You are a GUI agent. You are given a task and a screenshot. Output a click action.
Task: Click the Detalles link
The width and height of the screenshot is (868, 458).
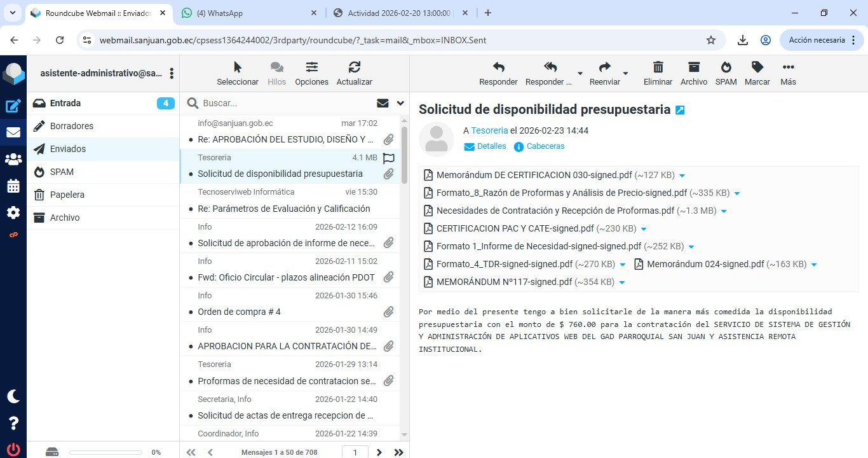(x=491, y=146)
